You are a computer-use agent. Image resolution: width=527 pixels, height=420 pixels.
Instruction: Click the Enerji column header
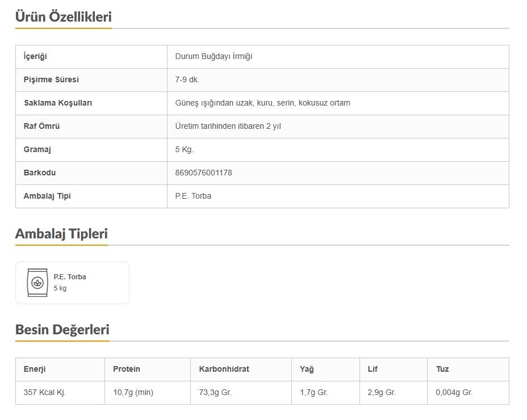click(35, 369)
